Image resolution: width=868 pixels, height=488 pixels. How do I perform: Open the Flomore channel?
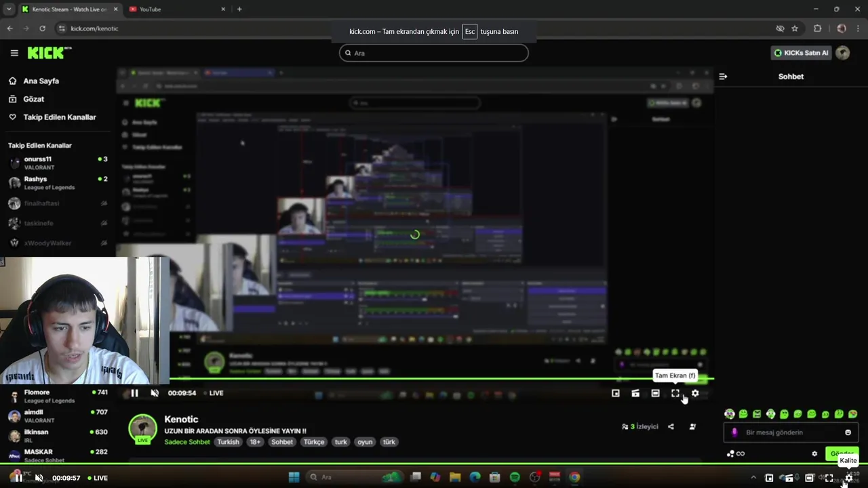click(58, 396)
